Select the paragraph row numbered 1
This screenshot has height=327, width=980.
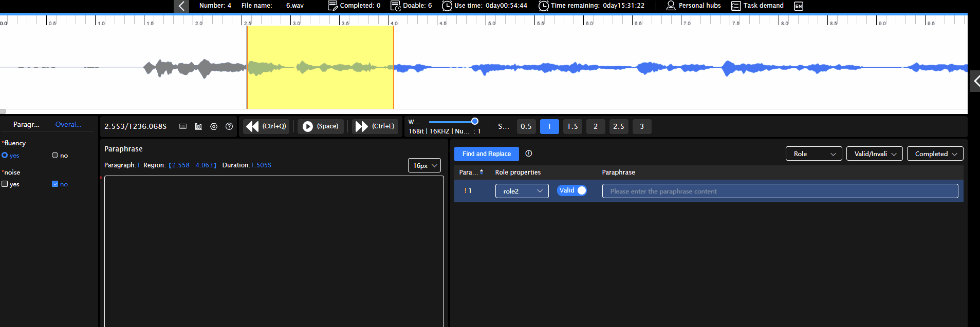[709, 191]
